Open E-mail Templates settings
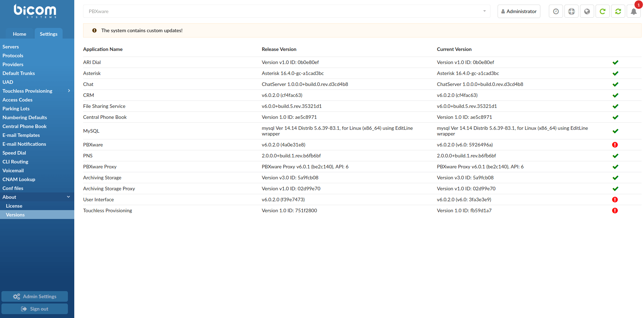Viewport: 644px width, 318px height. pos(21,135)
